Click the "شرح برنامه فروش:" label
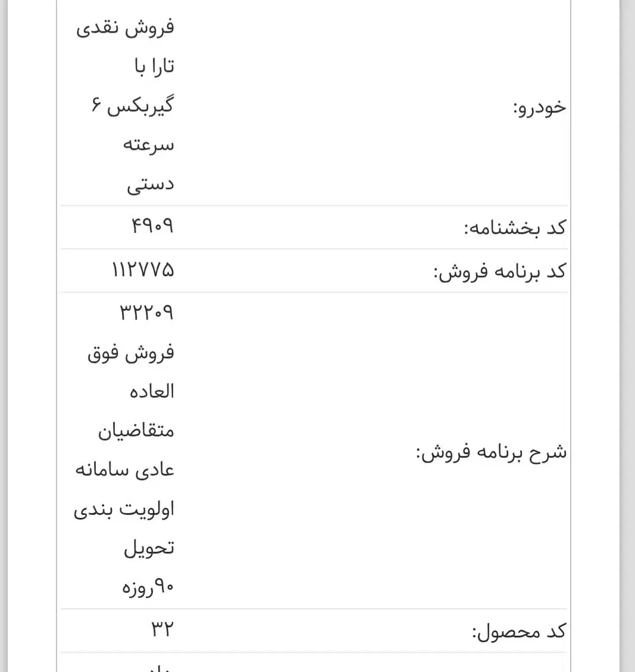Screen dimensions: 635x672 (491, 452)
